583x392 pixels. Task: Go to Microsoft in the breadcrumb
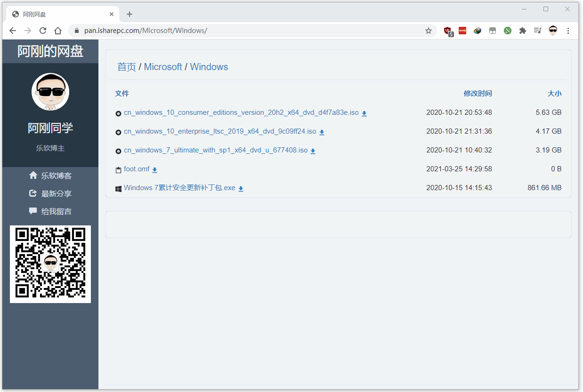click(163, 67)
